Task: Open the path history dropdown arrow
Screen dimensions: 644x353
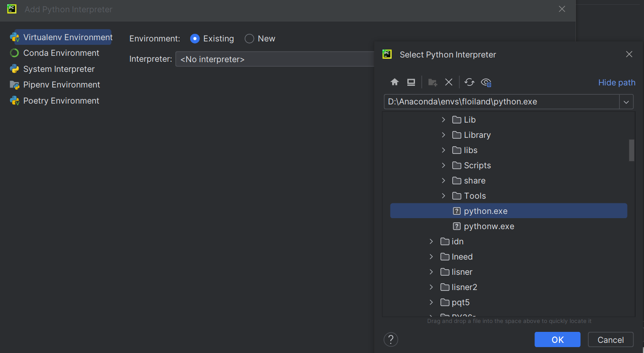Action: 626,102
